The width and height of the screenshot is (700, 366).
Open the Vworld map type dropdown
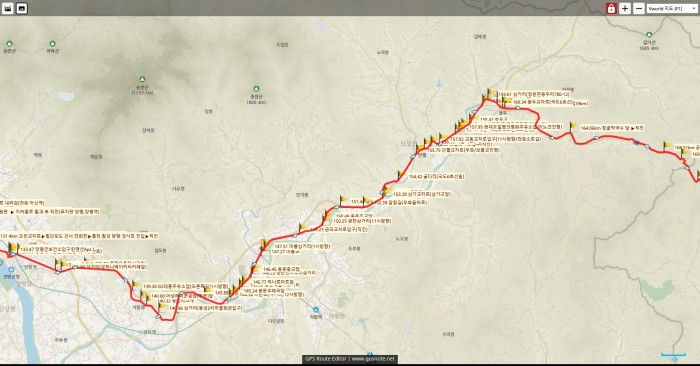[x=672, y=8]
